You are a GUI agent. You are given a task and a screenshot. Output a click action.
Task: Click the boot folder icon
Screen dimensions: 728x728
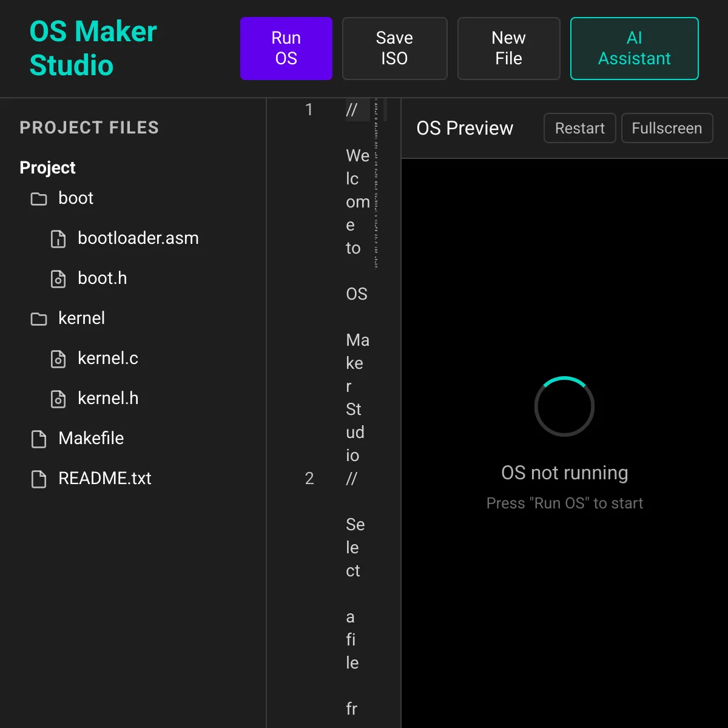[38, 198]
